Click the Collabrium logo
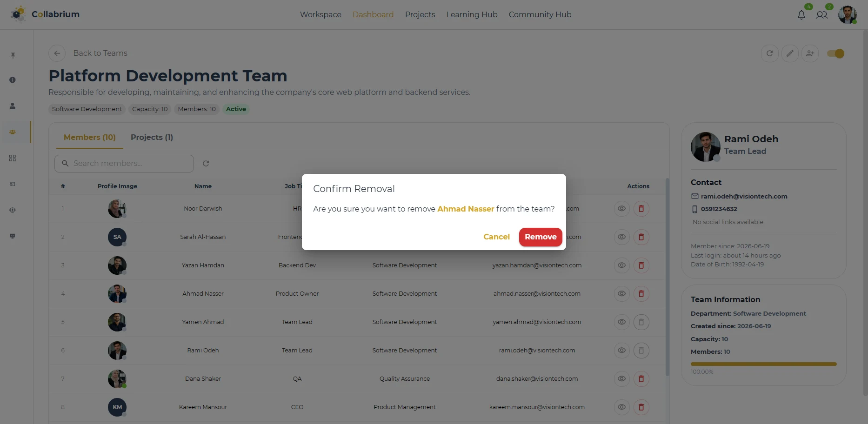This screenshot has height=424, width=868. [x=45, y=14]
